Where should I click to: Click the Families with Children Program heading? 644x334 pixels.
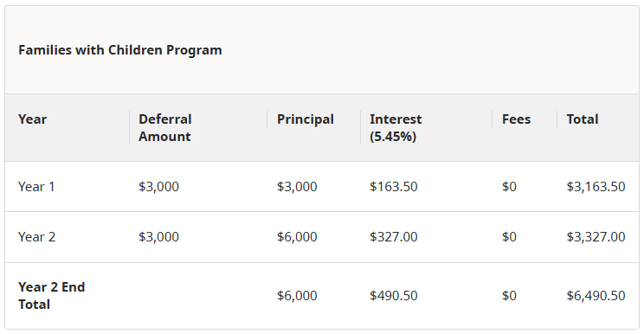[120, 50]
